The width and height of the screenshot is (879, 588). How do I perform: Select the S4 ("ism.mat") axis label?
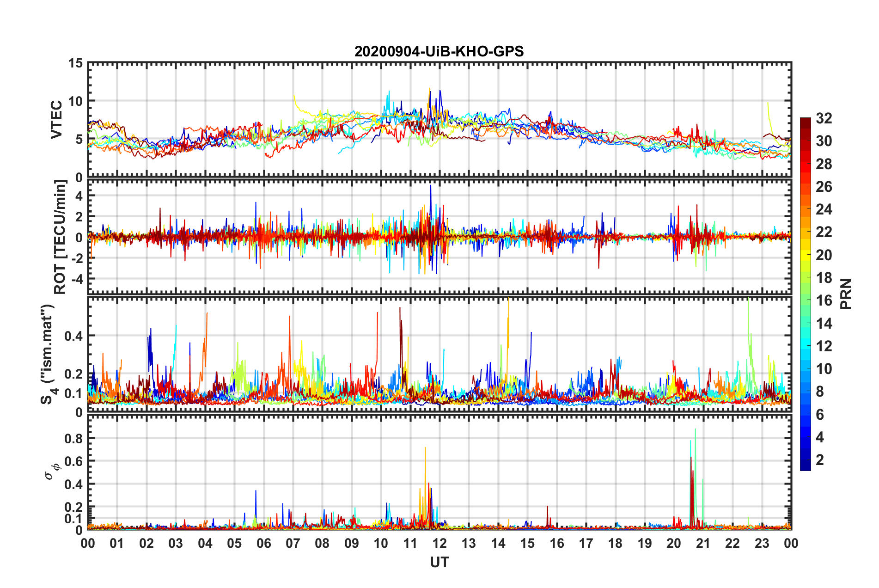click(x=48, y=354)
